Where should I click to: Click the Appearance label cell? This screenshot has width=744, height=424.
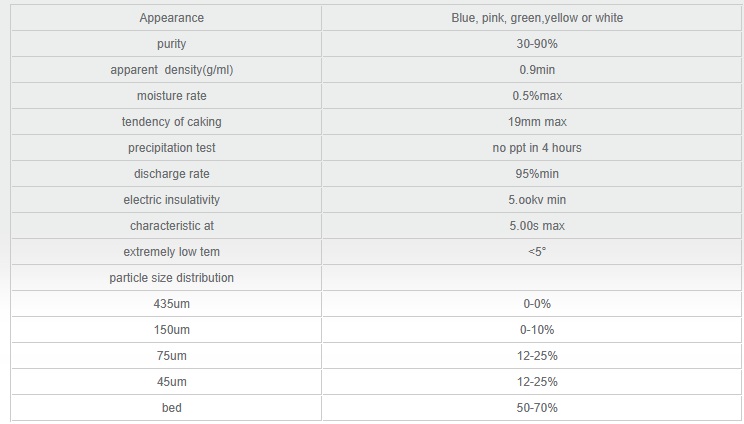(172, 18)
